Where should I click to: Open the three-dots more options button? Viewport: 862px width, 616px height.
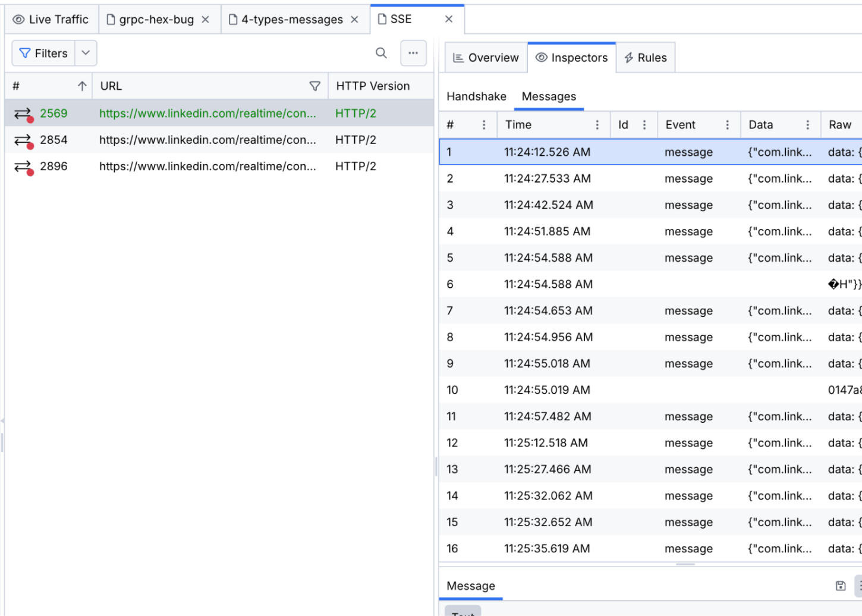413,54
